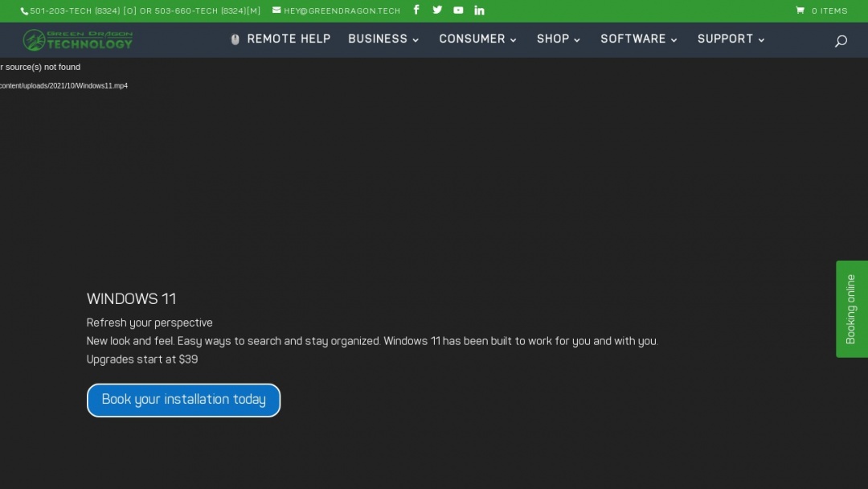Click the shopping cart icon
The width and height of the screenshot is (868, 489).
pos(799,10)
